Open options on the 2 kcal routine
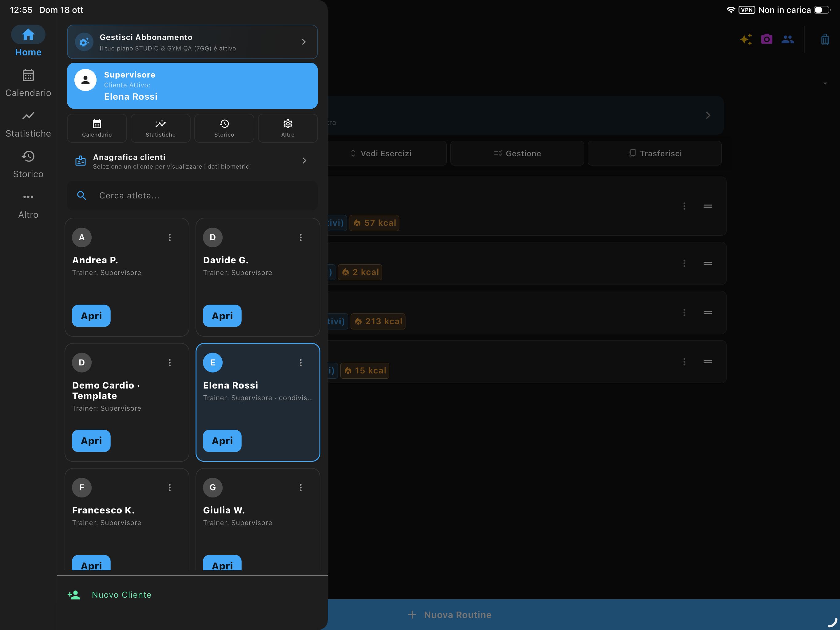The image size is (840, 630). click(684, 263)
